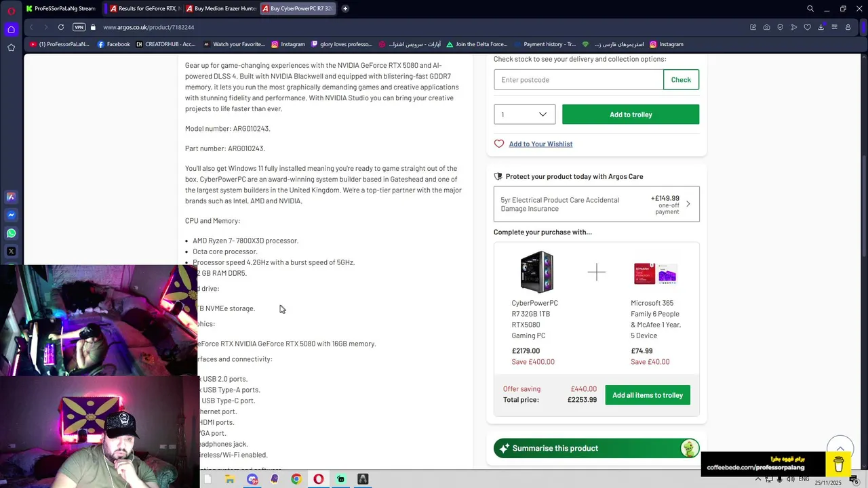Open the edit page icon in address bar
Viewport: 868px width, 488px height.
[x=753, y=27]
